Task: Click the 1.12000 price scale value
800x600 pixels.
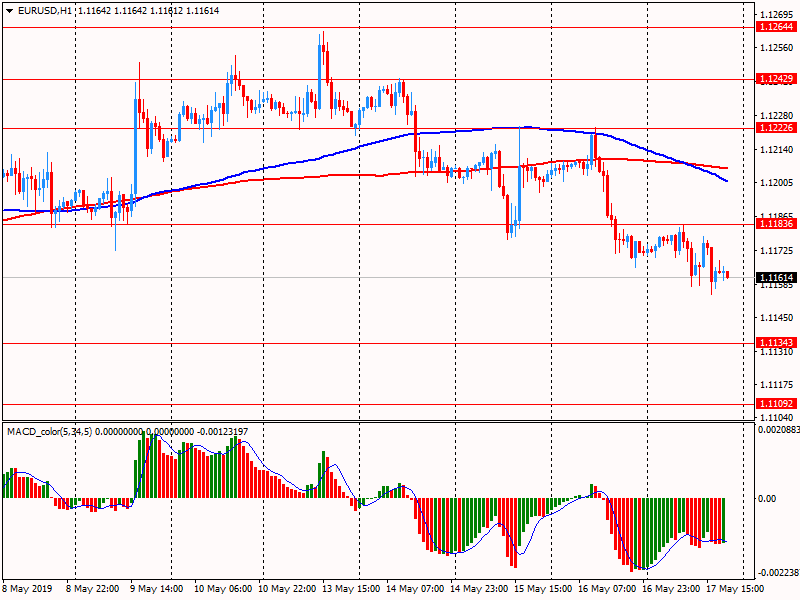Action: [776, 183]
